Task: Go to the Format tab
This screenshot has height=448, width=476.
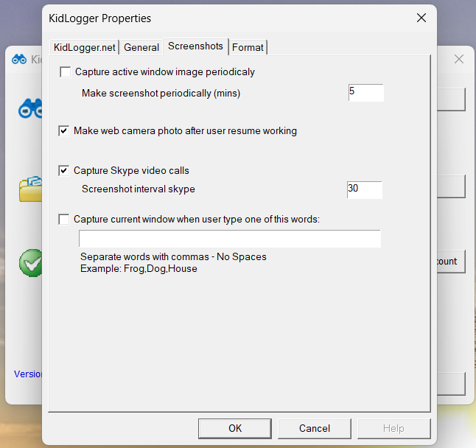Action: click(x=248, y=48)
